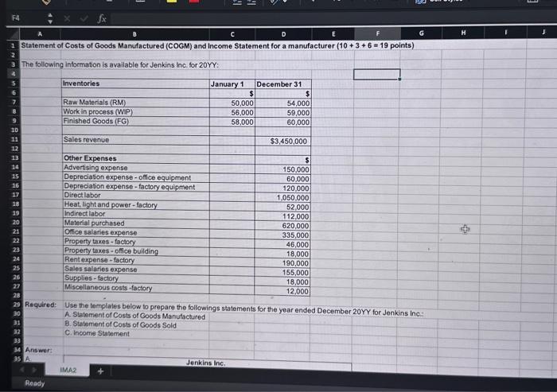The width and height of the screenshot is (557, 392).
Task: Switch to the IMA2 sheet tab
Action: coord(68,370)
